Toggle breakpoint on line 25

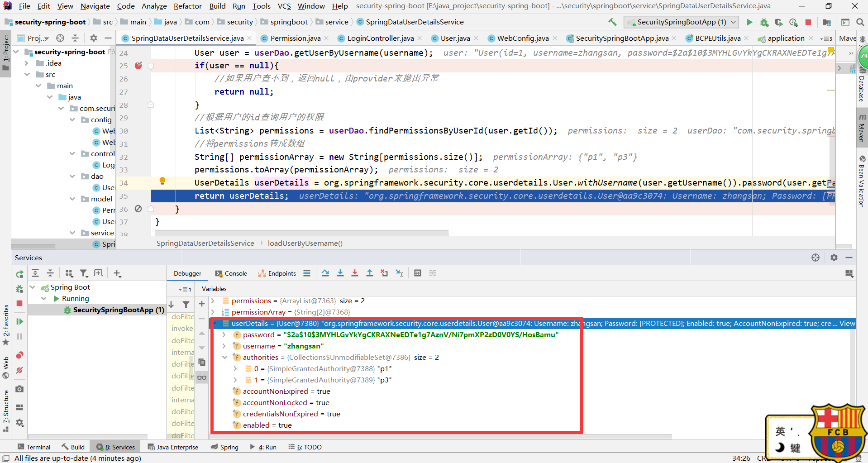point(138,66)
